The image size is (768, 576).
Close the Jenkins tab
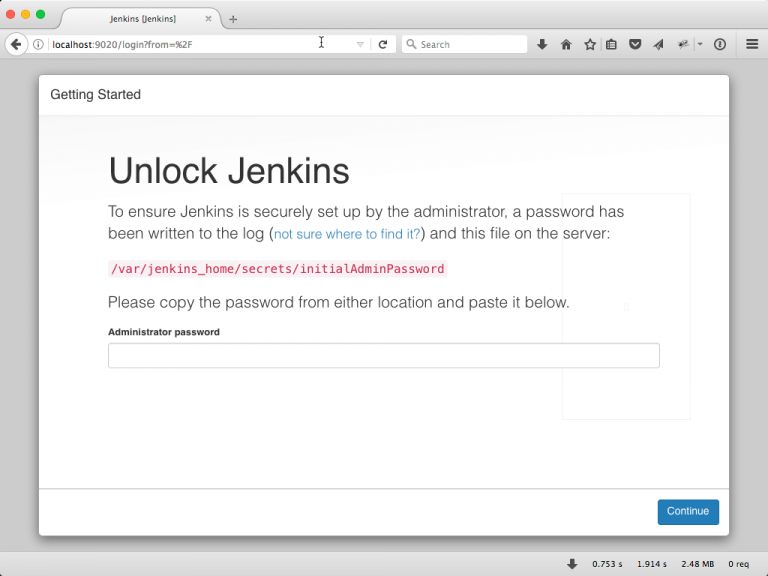point(211,19)
